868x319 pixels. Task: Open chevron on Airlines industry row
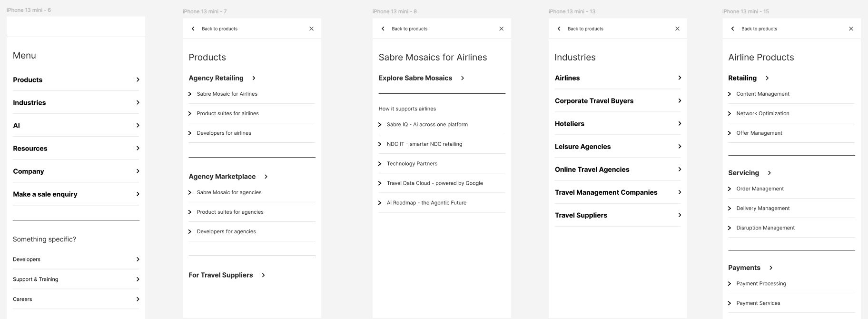click(679, 78)
